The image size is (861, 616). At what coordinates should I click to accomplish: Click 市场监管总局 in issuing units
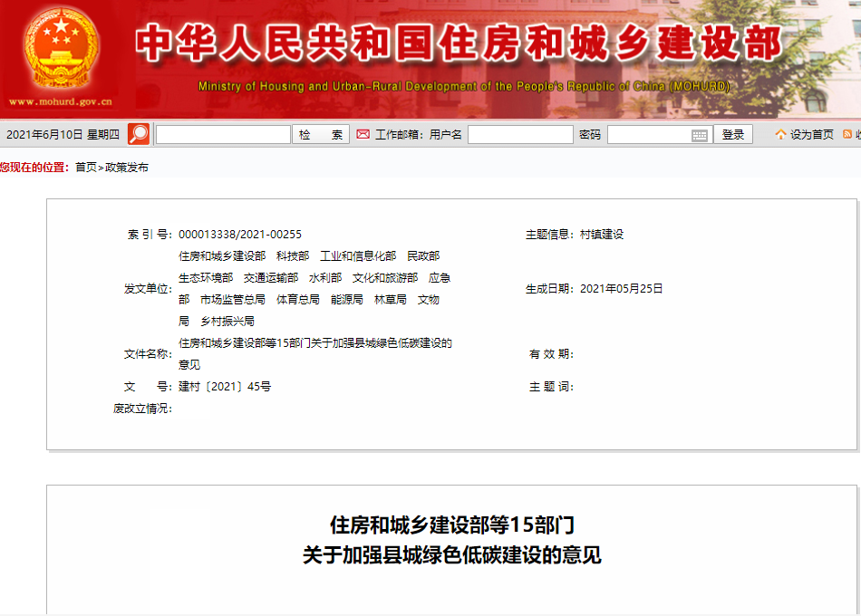(233, 300)
